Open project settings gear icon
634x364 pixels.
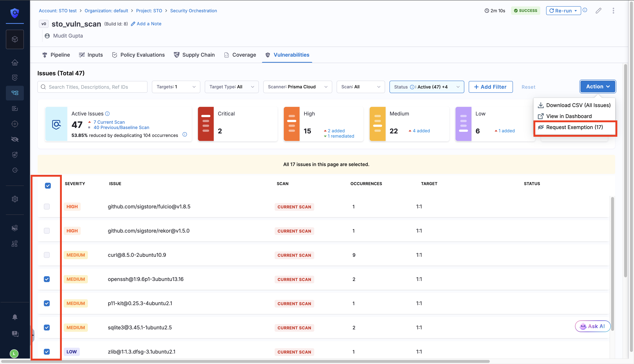pyautogui.click(x=15, y=199)
